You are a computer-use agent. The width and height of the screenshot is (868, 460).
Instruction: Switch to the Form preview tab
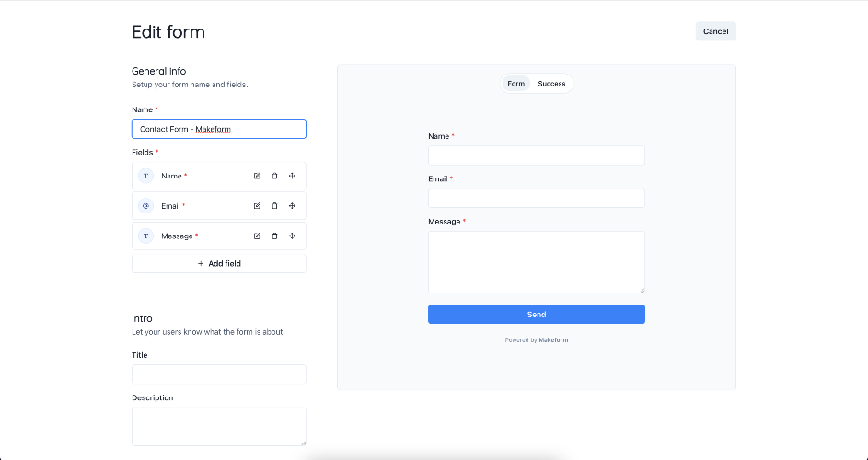[516, 84]
